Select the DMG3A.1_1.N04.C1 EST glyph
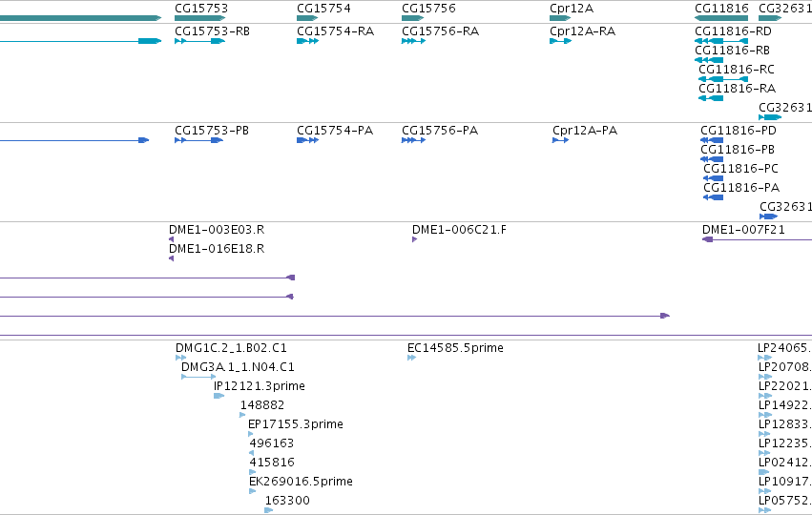812x515 pixels. 198,377
